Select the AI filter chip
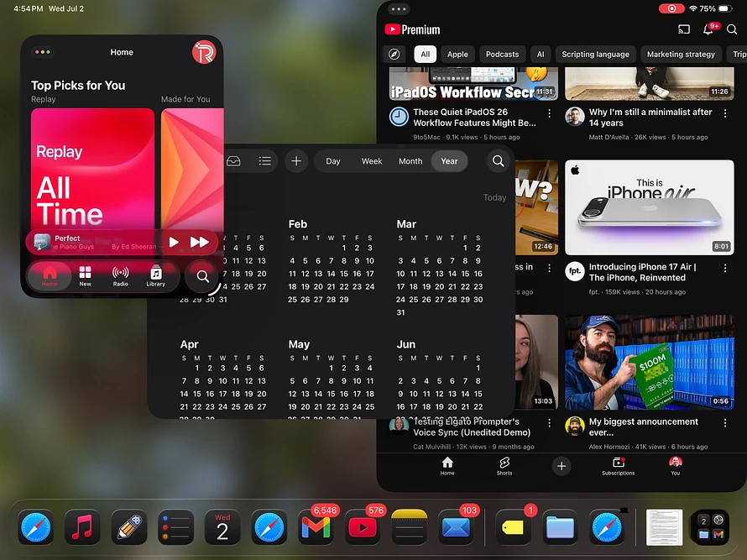The image size is (747, 560). [541, 55]
